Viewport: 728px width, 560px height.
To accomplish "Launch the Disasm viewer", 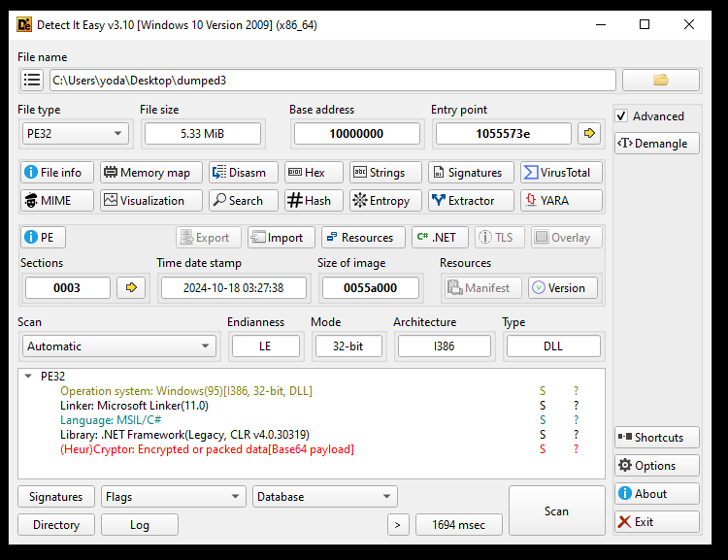I will pyautogui.click(x=244, y=173).
